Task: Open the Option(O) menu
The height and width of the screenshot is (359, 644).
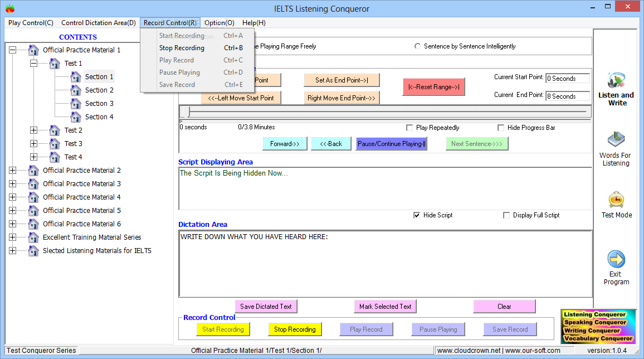Action: coord(219,23)
